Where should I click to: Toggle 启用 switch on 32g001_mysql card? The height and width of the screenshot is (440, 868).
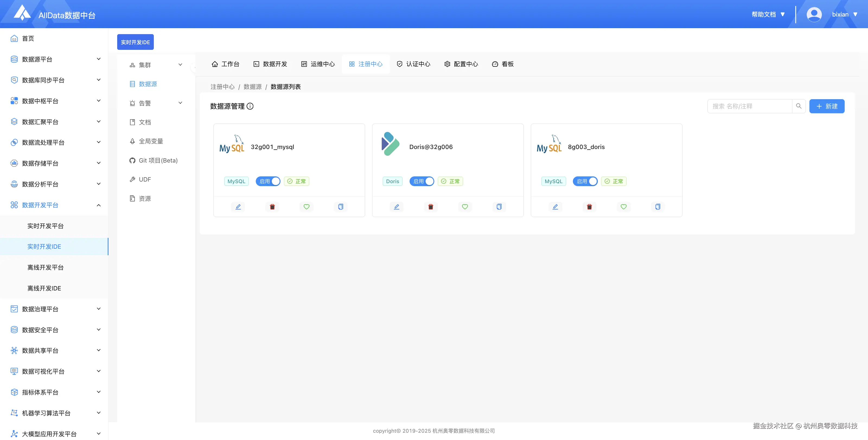click(x=268, y=181)
